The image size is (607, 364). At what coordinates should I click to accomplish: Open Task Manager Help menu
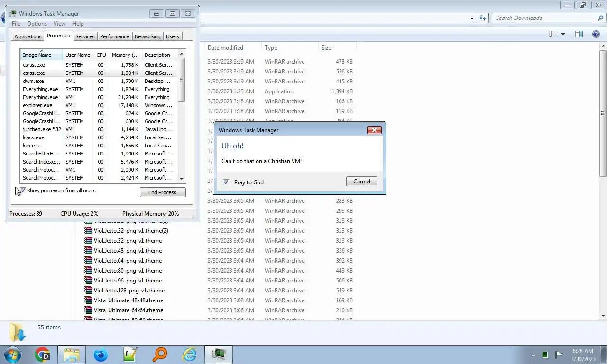pyautogui.click(x=78, y=24)
